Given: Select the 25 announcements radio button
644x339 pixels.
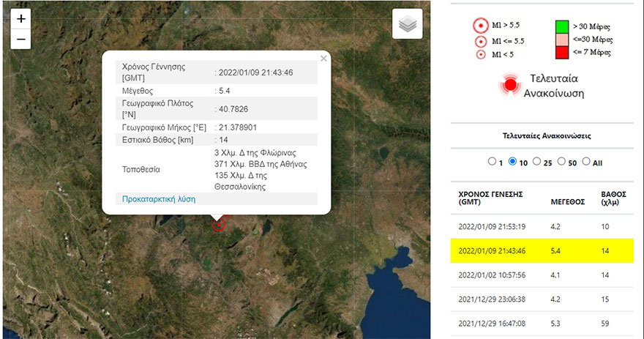Looking at the screenshot, I should pos(537,161).
